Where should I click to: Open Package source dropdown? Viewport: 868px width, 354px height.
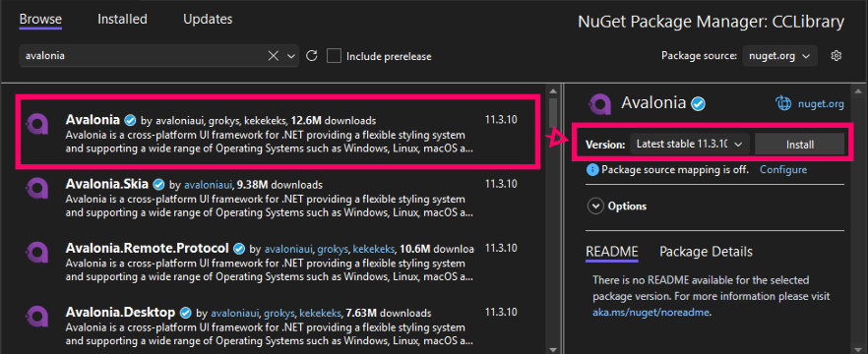coord(780,56)
